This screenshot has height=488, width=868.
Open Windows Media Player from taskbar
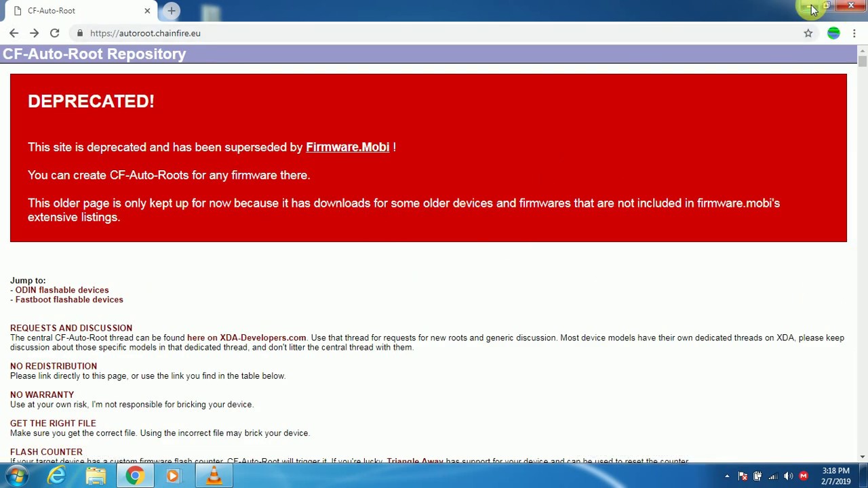(173, 476)
